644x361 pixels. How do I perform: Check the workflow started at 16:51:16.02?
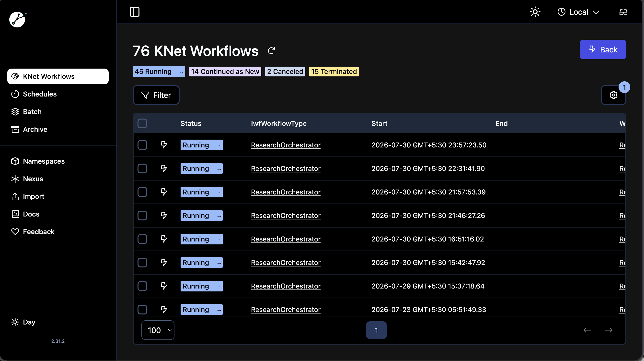coord(142,239)
